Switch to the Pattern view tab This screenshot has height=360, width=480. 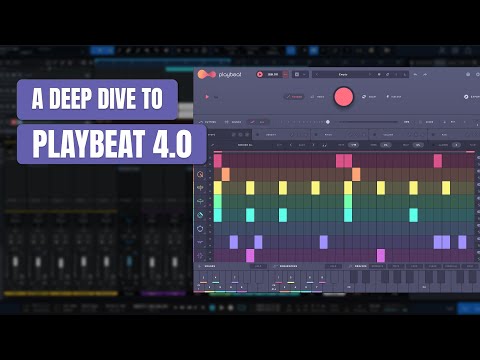(x=207, y=122)
